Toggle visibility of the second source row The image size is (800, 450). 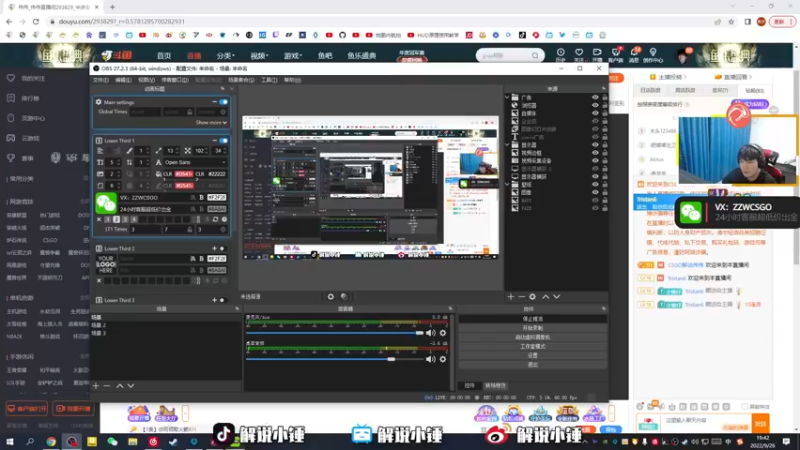point(595,105)
